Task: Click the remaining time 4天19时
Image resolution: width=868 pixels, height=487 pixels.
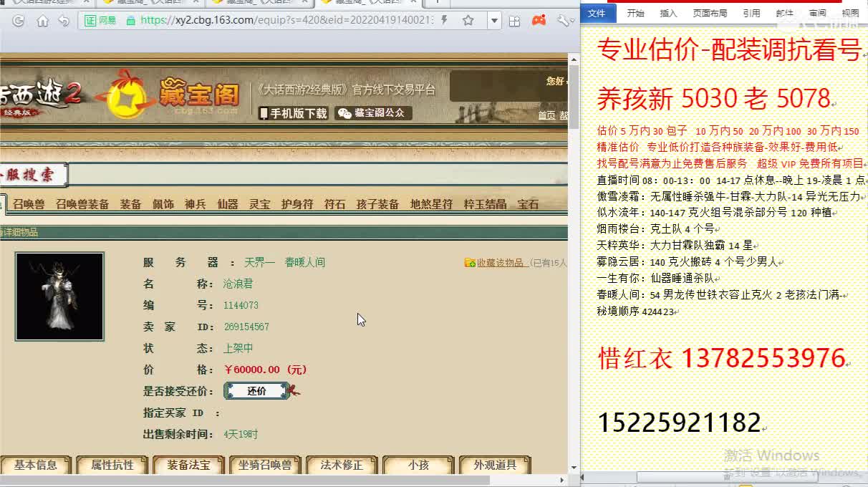Action: (x=241, y=434)
